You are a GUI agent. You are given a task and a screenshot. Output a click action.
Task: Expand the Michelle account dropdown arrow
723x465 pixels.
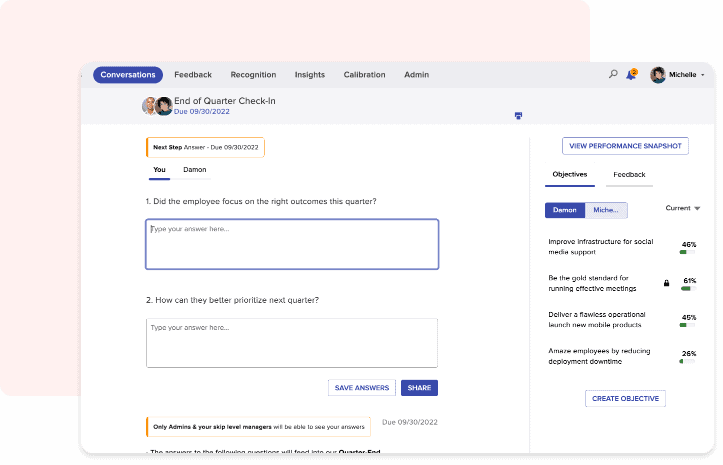[703, 75]
